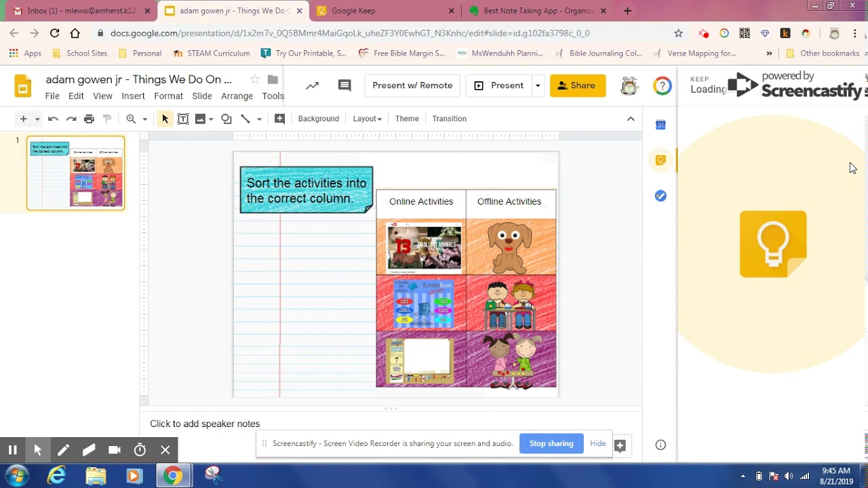
Task: Open the Present options dropdown arrow
Action: point(538,85)
